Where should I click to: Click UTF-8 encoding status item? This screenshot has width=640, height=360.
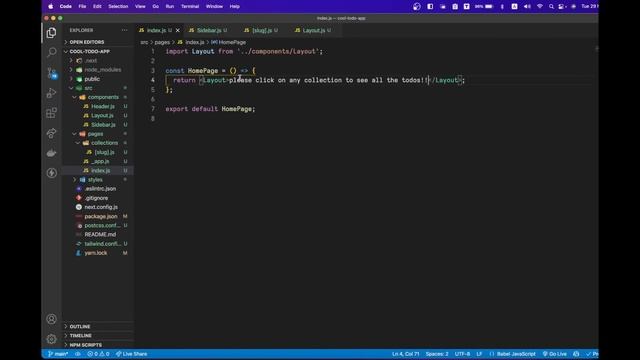(x=462, y=354)
